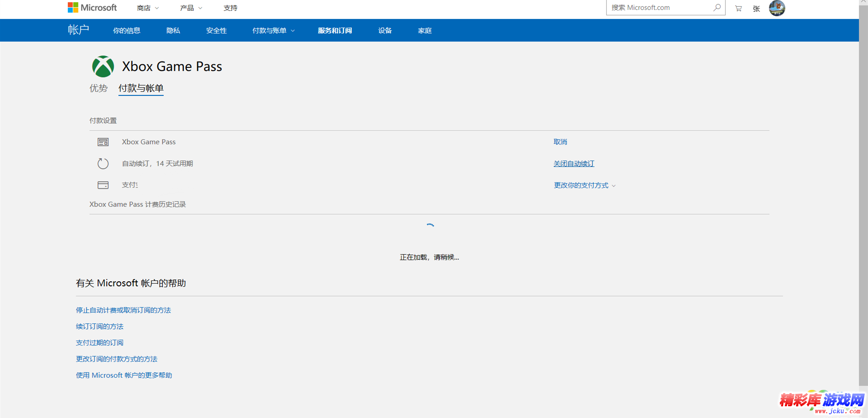Open 支付过期的订阅 help link

[x=99, y=343]
